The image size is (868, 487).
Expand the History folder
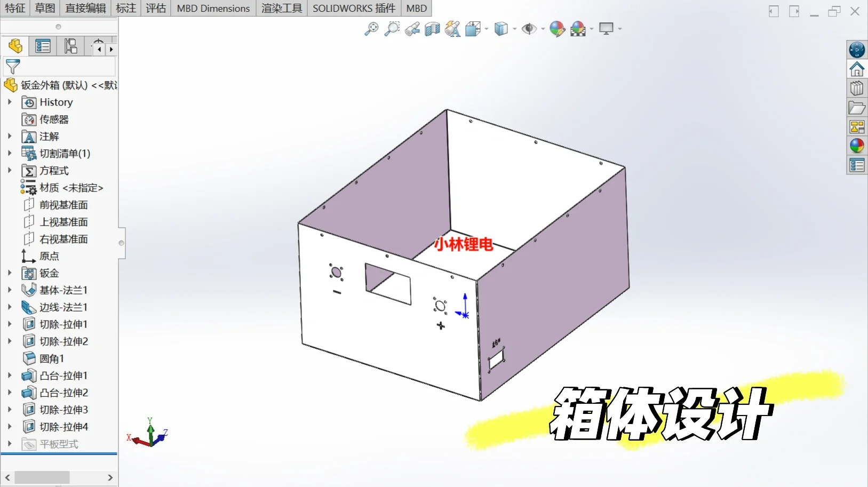(x=10, y=102)
